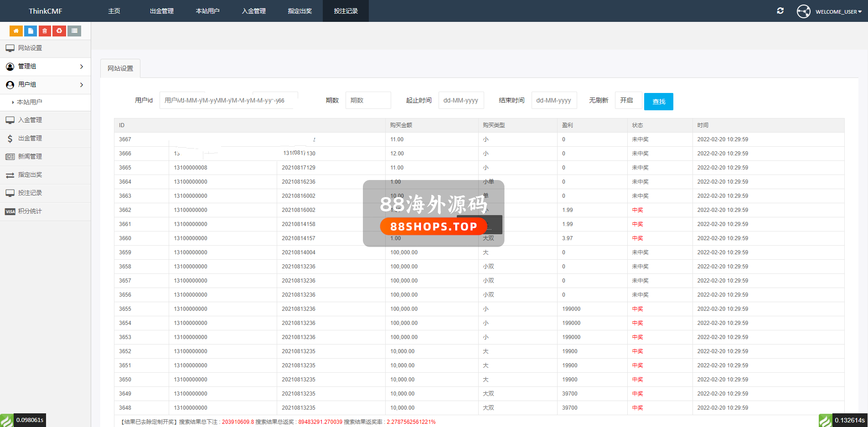
Task: Click the 起止时间 date field
Action: pyautogui.click(x=461, y=100)
